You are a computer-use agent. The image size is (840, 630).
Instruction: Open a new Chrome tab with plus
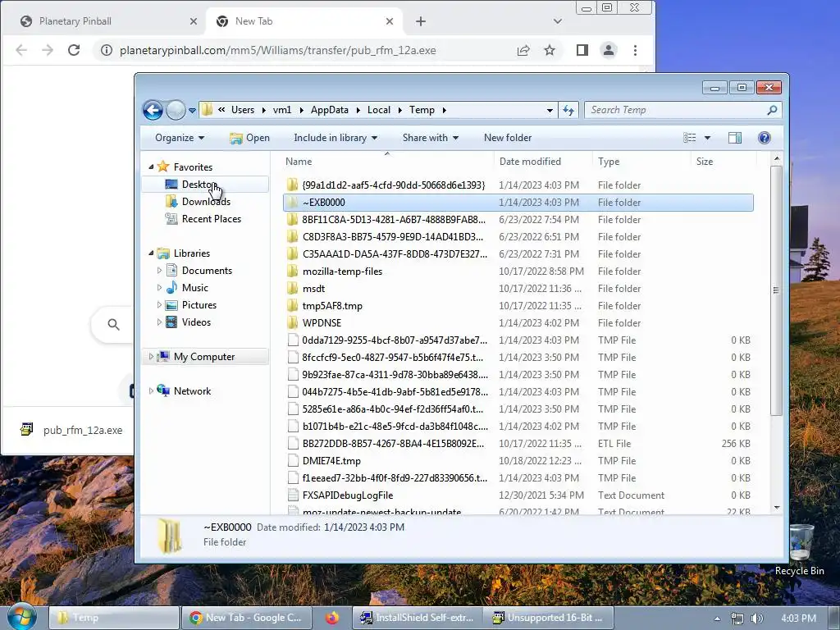click(x=421, y=21)
